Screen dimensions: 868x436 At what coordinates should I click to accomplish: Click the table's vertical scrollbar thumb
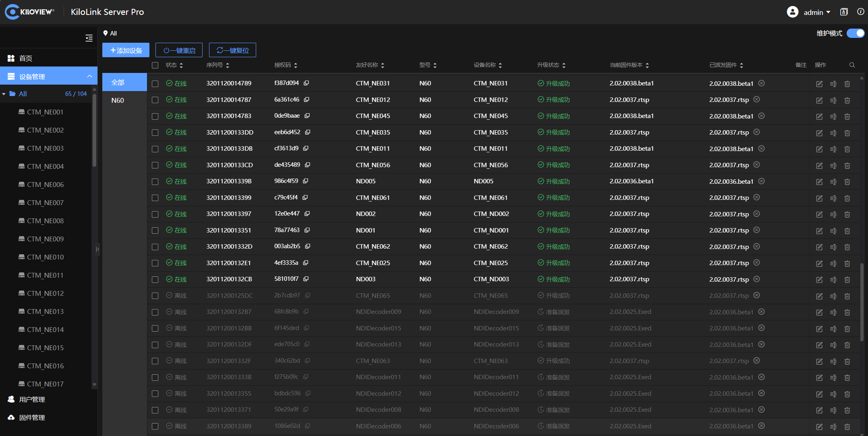pyautogui.click(x=862, y=302)
